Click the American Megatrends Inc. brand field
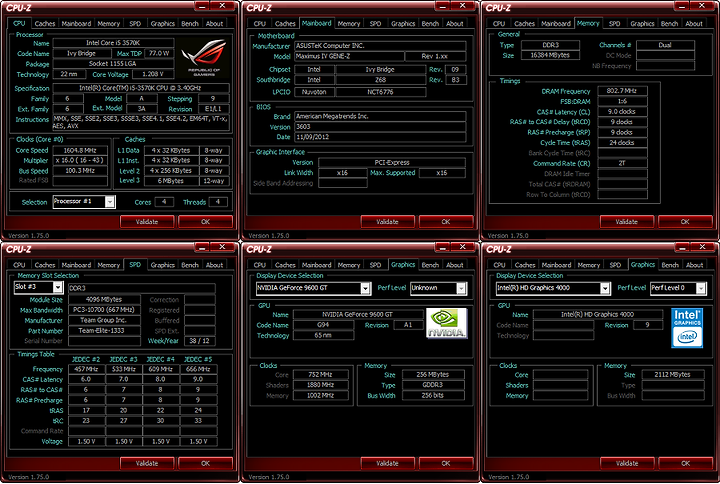 point(380,116)
